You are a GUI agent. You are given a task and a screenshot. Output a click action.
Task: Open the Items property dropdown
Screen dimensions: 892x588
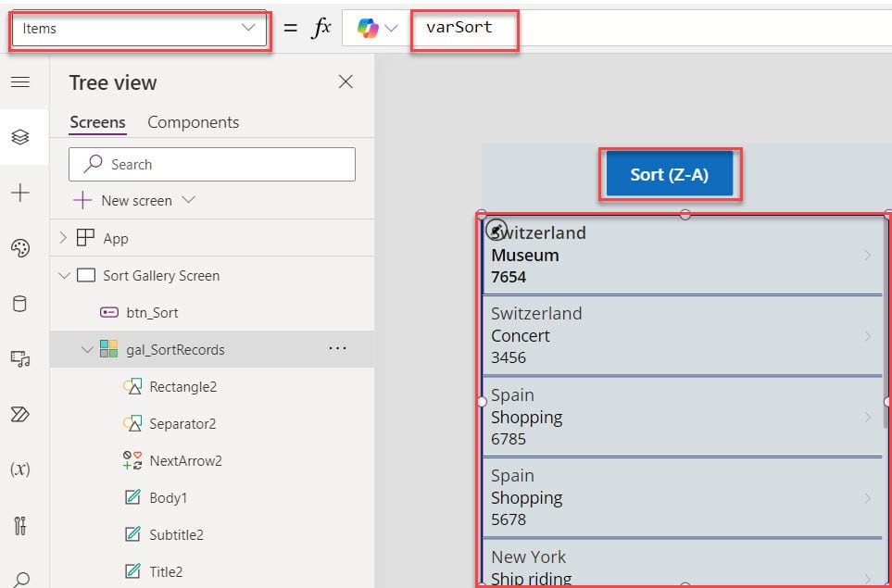tap(139, 29)
